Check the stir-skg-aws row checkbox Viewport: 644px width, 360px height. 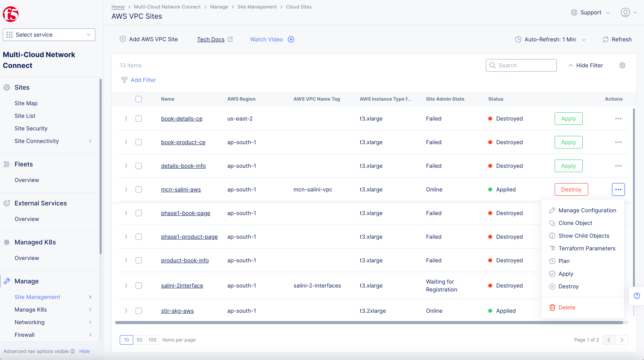point(138,311)
